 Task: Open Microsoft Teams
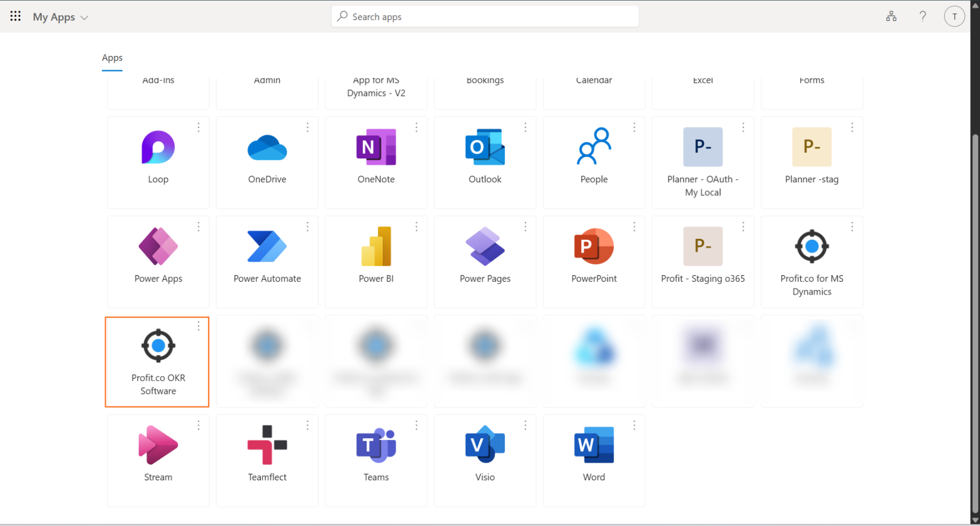point(376,460)
